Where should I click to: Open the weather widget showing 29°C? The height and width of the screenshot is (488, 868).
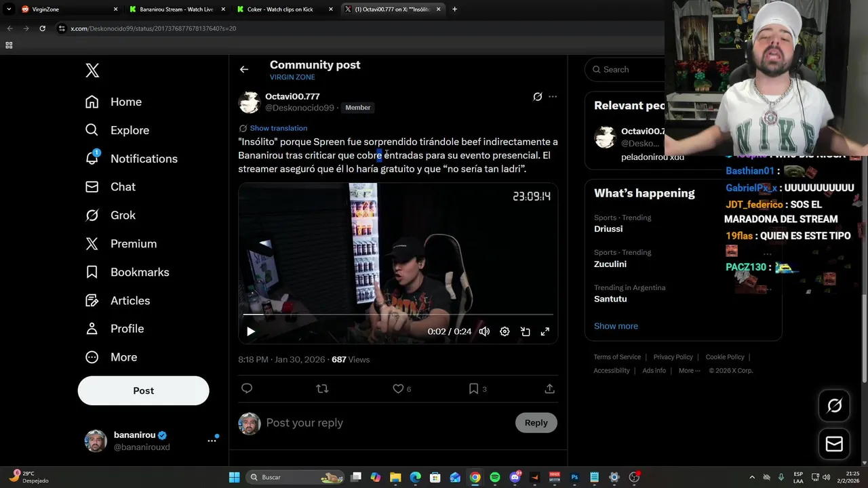tap(28, 477)
